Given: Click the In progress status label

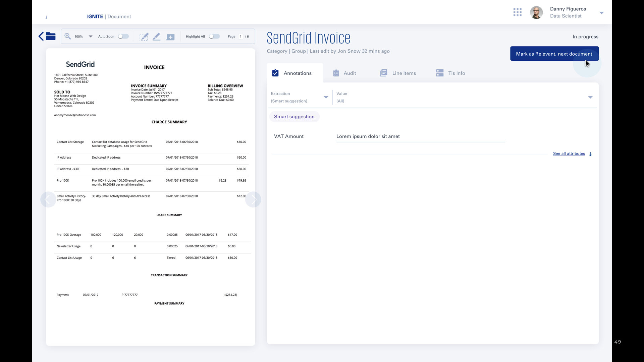Looking at the screenshot, I should click(585, 37).
